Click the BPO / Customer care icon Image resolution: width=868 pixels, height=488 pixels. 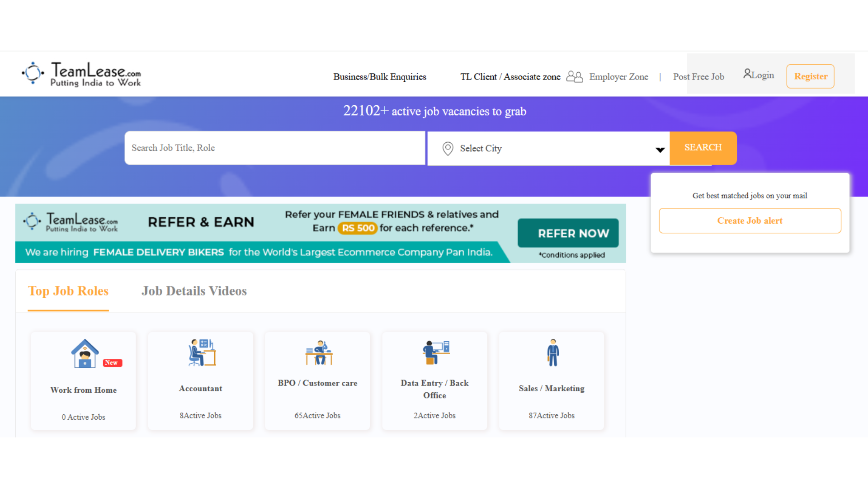click(x=319, y=352)
